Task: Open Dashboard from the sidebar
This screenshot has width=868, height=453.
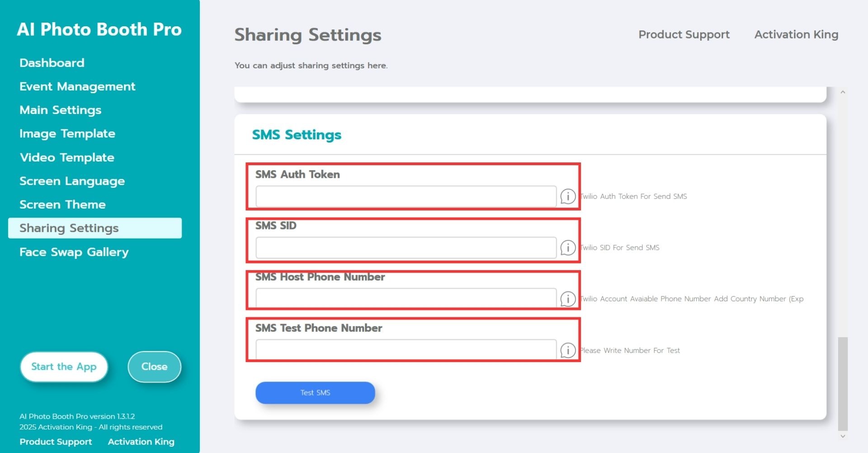Action: point(52,63)
